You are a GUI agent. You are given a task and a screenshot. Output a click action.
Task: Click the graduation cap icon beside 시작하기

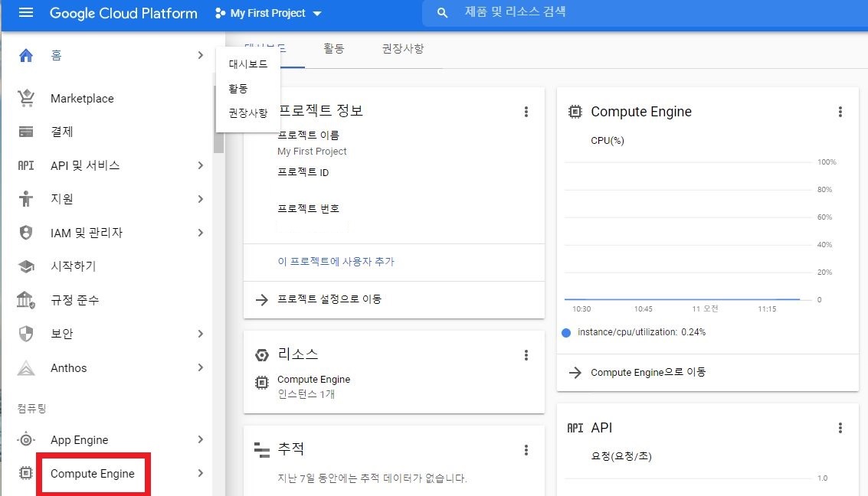tap(26, 266)
